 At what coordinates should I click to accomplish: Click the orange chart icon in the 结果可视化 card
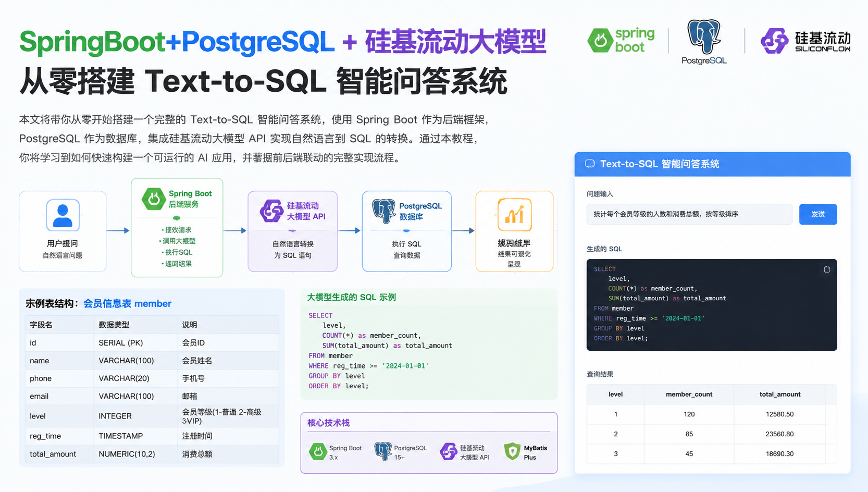(514, 214)
